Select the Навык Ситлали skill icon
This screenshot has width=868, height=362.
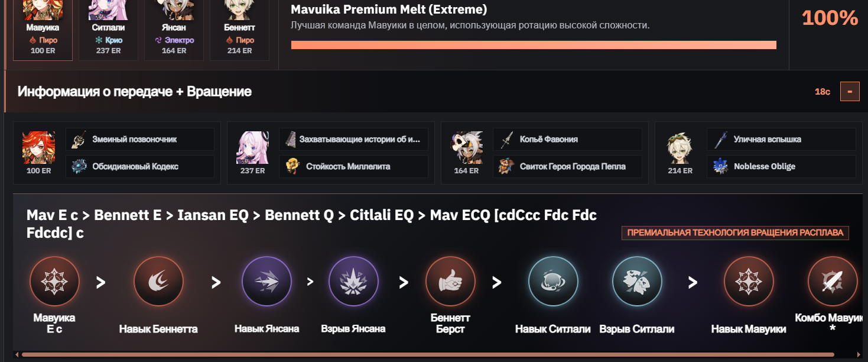[x=553, y=282]
